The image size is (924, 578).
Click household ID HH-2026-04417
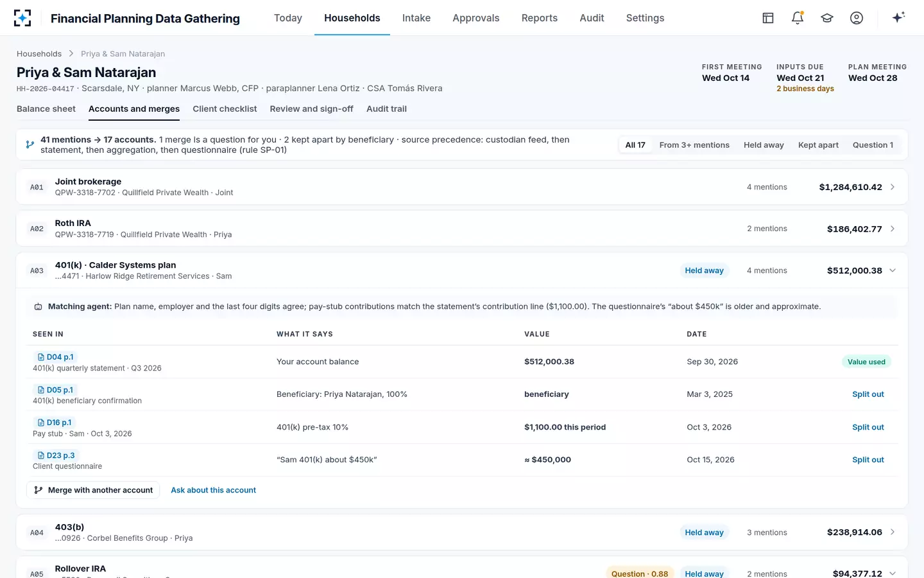45,89
